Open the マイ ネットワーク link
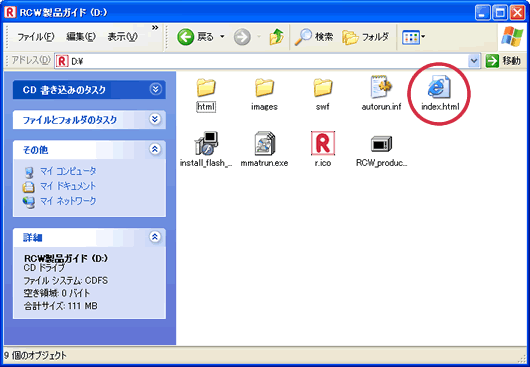 68,201
